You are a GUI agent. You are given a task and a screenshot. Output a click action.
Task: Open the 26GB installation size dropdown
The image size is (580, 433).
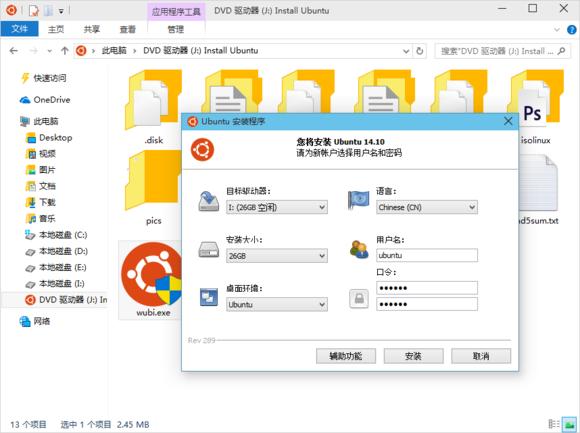click(277, 256)
